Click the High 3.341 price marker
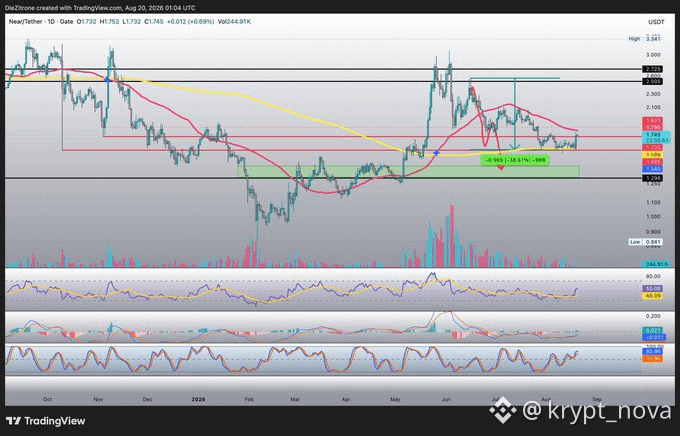This screenshot has height=436, width=680. pyautogui.click(x=645, y=39)
